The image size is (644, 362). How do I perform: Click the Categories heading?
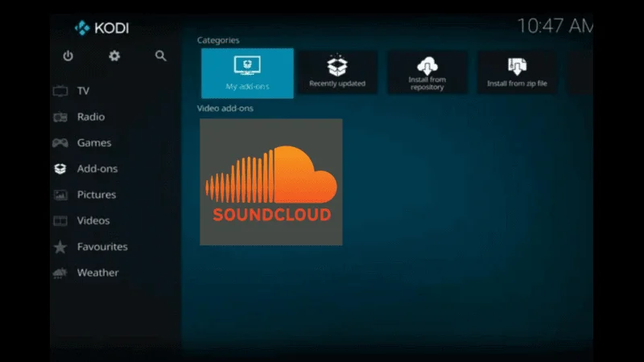[218, 40]
